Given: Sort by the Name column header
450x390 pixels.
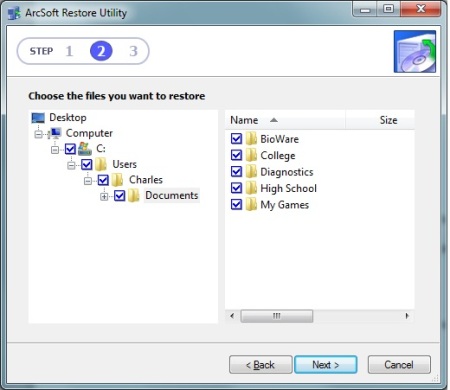Looking at the screenshot, I should point(285,120).
